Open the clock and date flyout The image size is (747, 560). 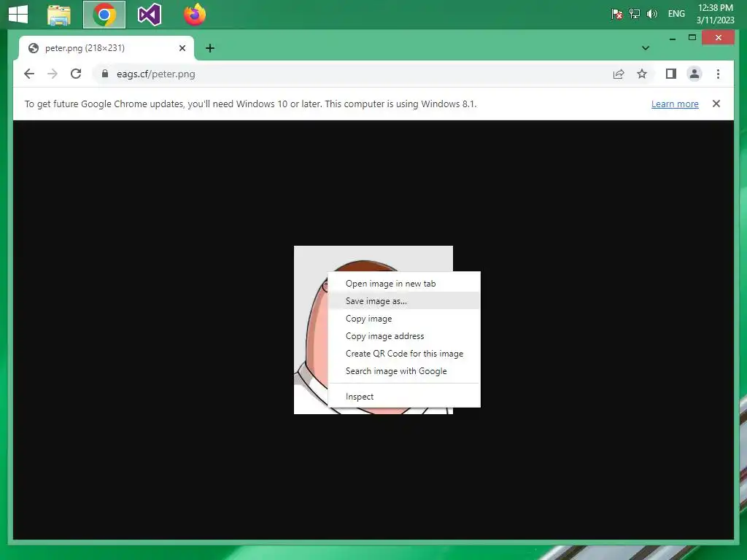click(715, 14)
